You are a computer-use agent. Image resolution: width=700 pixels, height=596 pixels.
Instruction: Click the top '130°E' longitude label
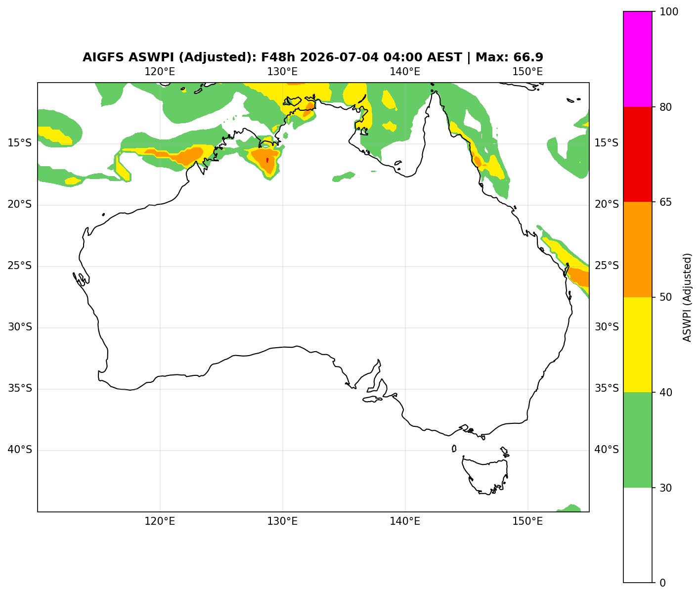click(x=282, y=72)
